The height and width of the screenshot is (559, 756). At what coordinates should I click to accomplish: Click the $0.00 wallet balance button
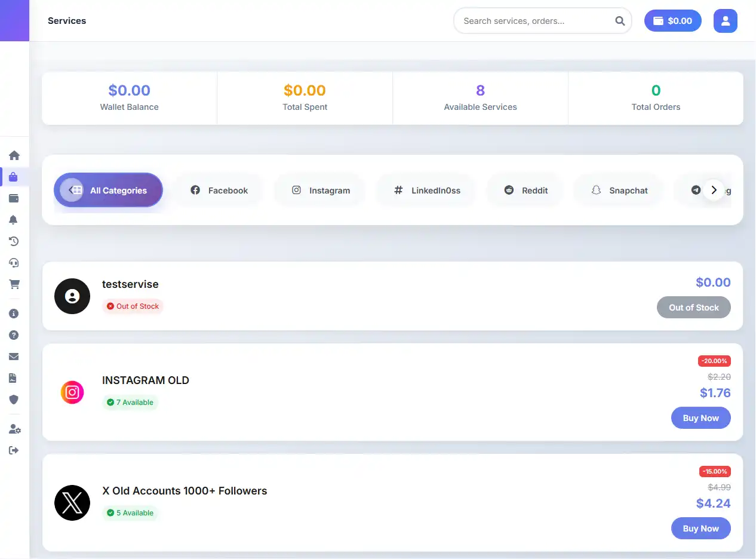point(672,21)
